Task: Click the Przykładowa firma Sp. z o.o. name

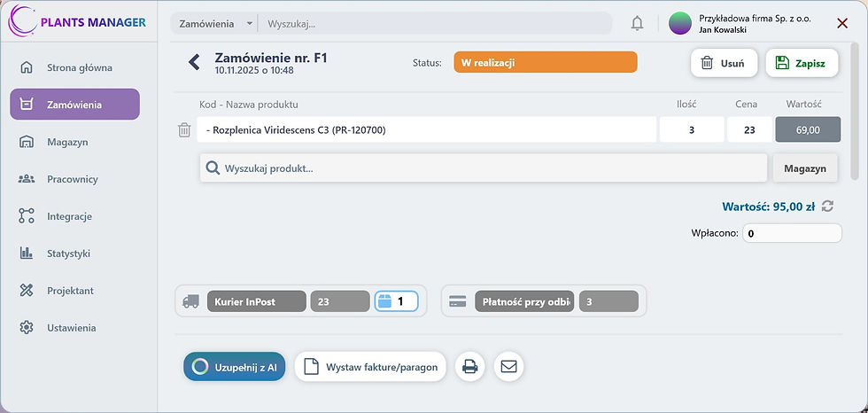Action: coord(755,19)
